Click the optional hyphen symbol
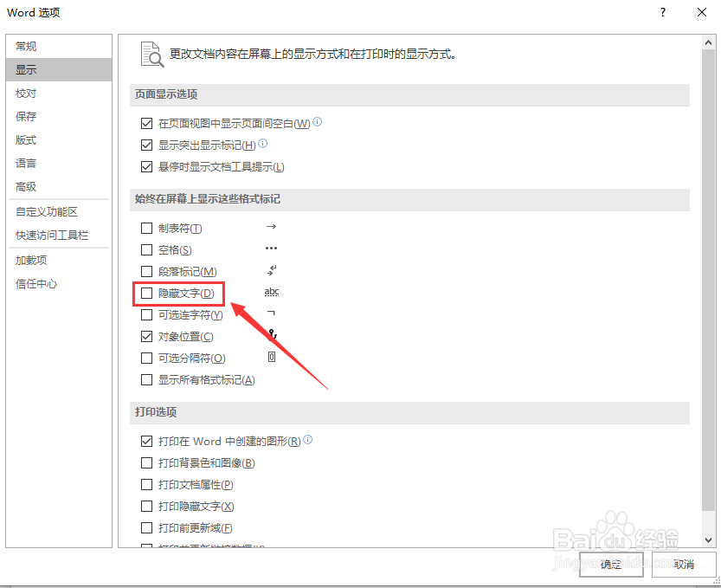Viewport: 721px width, 588px height. [x=271, y=313]
